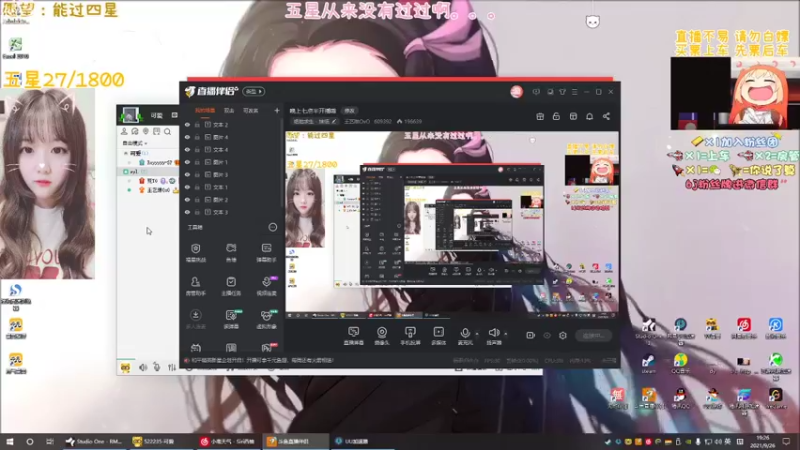Open the notifications bell icon

[589, 116]
